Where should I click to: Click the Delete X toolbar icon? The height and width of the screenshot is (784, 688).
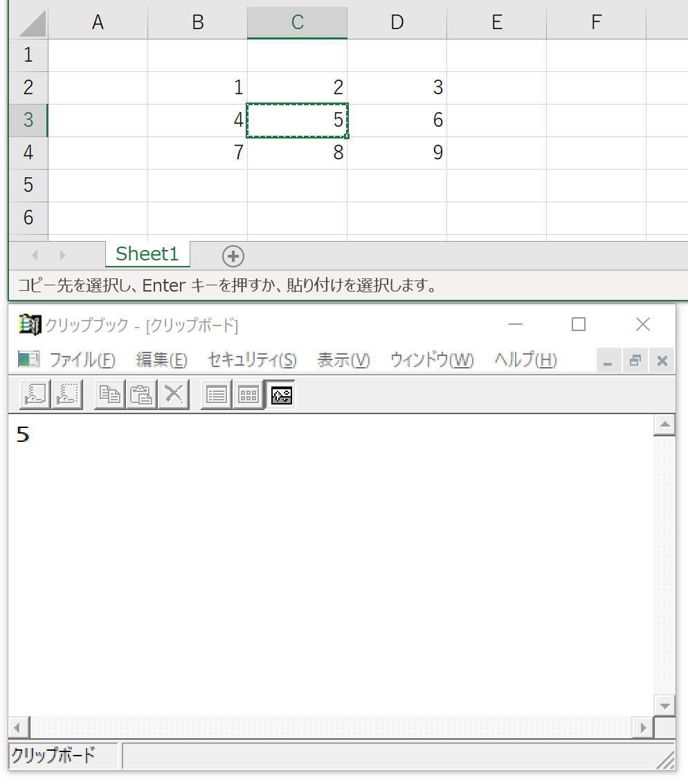tap(173, 395)
